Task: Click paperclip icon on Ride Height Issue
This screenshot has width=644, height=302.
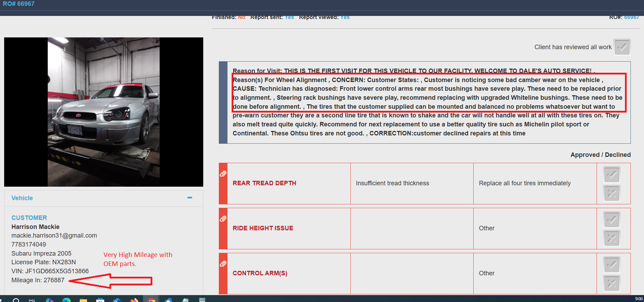Action: click(223, 219)
